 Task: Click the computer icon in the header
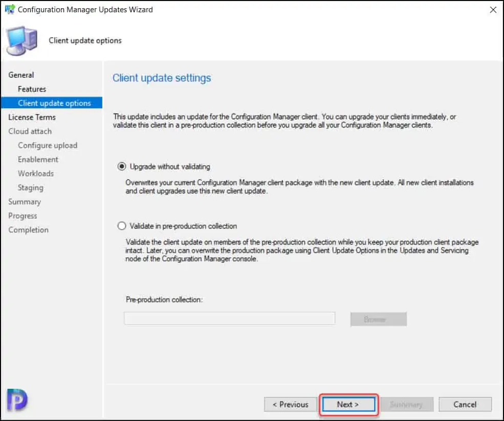pyautogui.click(x=21, y=41)
